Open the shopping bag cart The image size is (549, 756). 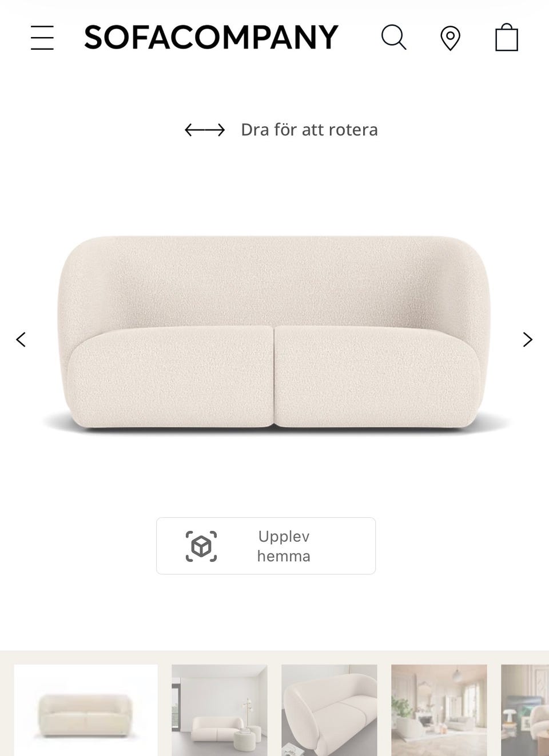pyautogui.click(x=507, y=37)
